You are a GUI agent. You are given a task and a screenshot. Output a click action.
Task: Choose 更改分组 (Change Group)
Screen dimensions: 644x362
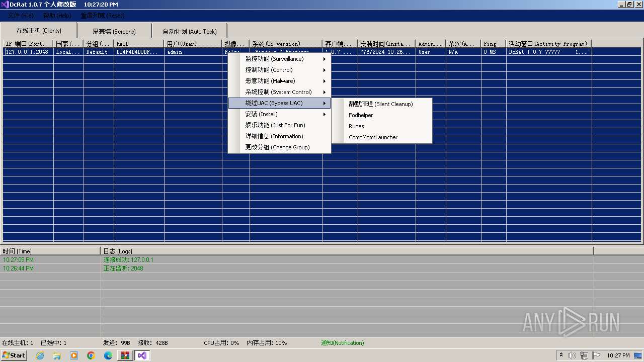tap(279, 147)
